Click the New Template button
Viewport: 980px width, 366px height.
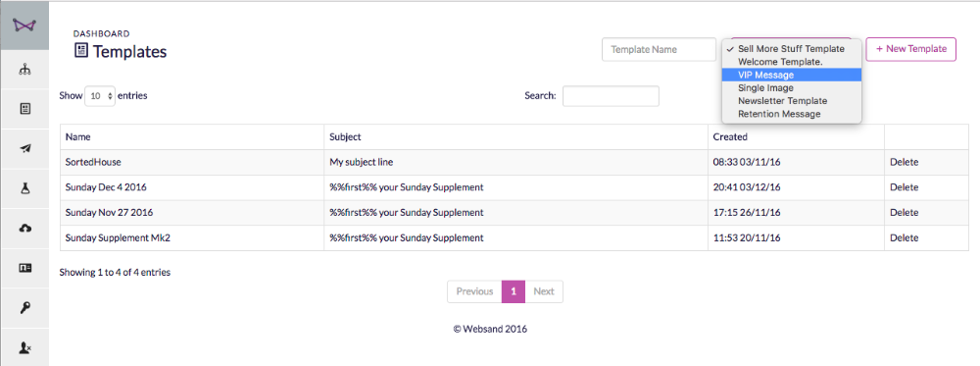[910, 49]
